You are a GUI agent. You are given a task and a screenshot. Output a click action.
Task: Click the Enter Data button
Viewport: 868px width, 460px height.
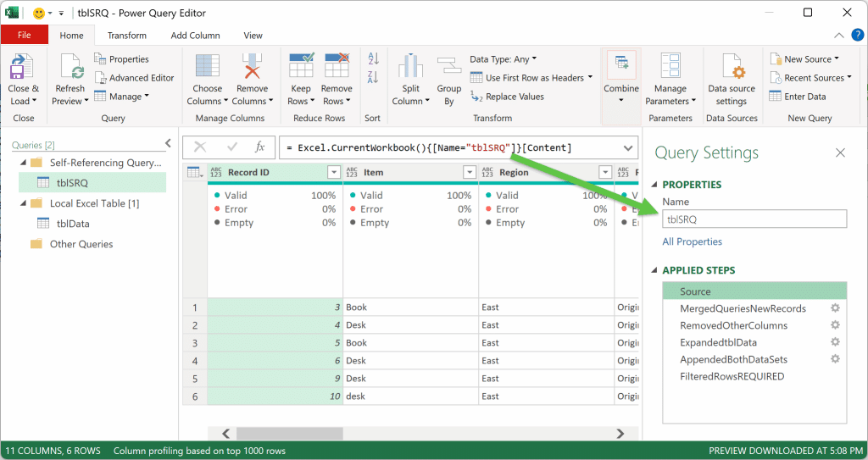[798, 97]
